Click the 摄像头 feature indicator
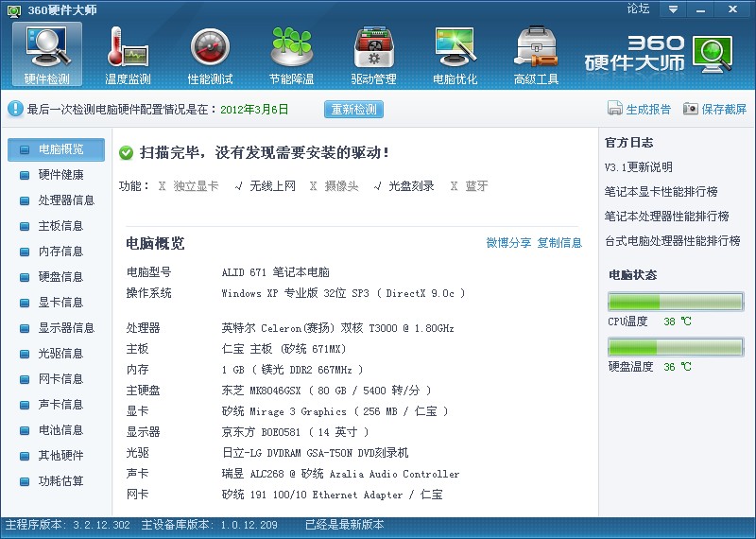The width and height of the screenshot is (756, 539). point(335,185)
